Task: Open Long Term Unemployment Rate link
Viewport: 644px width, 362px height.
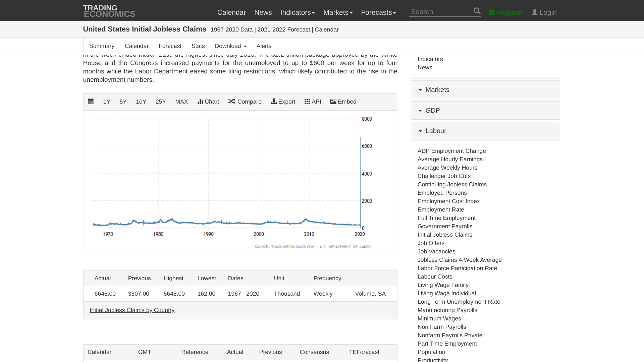Action: (459, 302)
